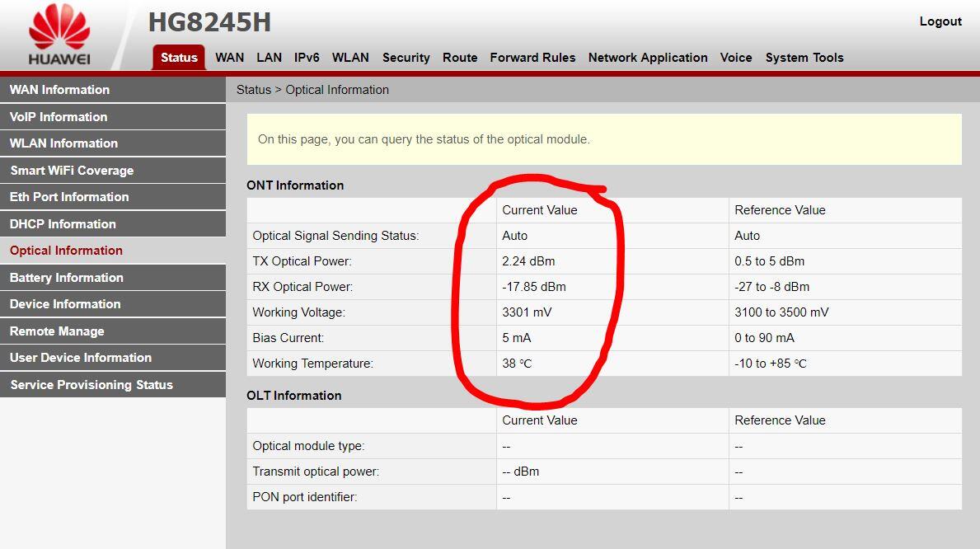Click 'TX Optical Power:' label
Image resolution: width=980 pixels, height=549 pixels.
[x=302, y=261]
